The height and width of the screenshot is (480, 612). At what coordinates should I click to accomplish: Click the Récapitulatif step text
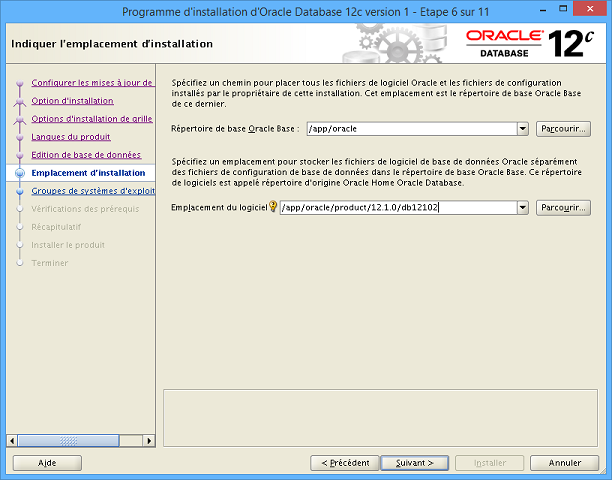pos(56,227)
